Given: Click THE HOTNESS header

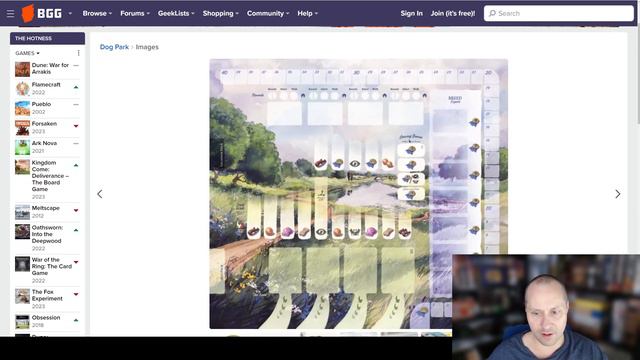Looking at the screenshot, I should click(47, 38).
